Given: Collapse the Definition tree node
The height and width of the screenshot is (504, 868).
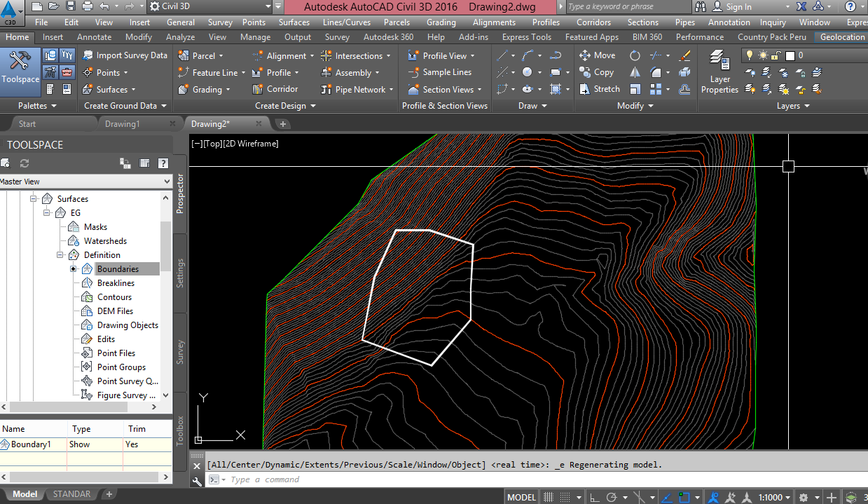Looking at the screenshot, I should coord(61,254).
